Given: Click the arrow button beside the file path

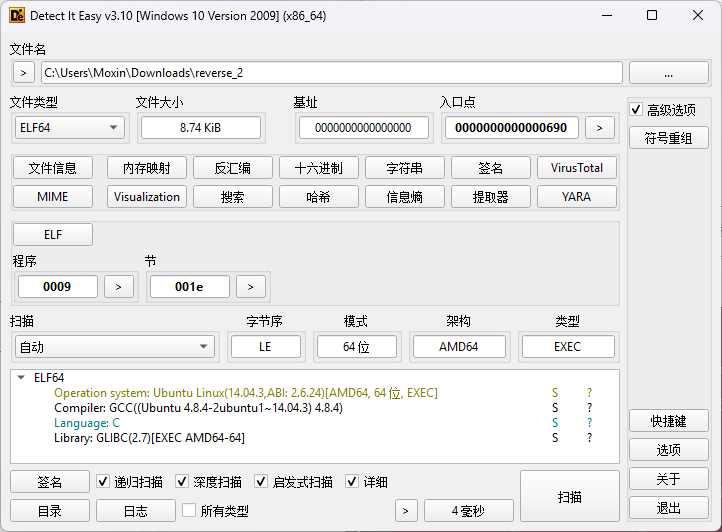Looking at the screenshot, I should [x=24, y=73].
